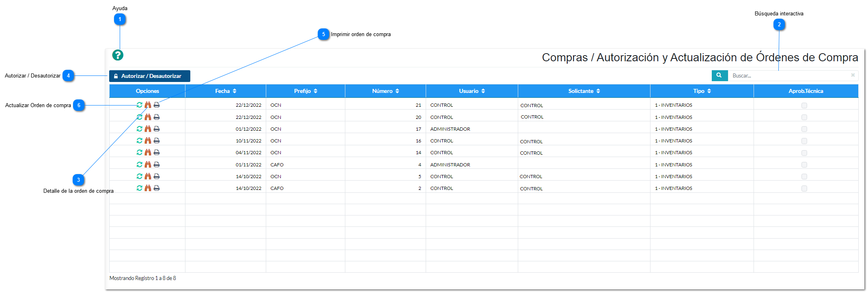View details of order OCN number 17

(x=148, y=129)
